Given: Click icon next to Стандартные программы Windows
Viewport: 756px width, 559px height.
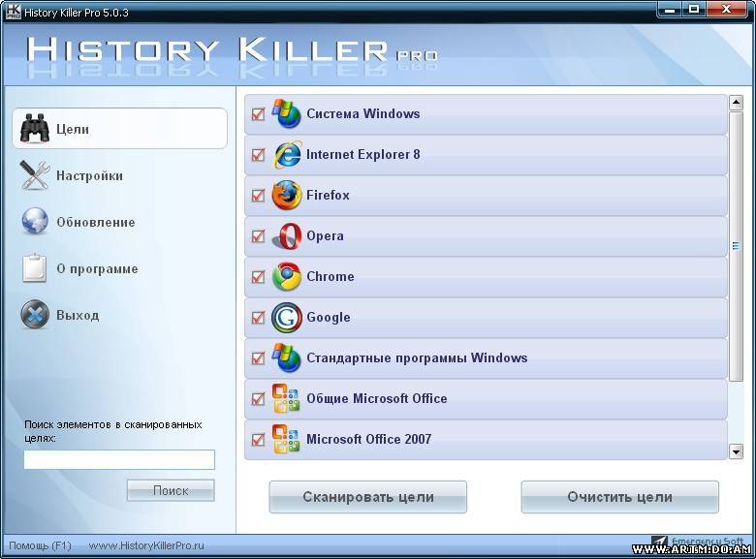Looking at the screenshot, I should click(x=286, y=358).
